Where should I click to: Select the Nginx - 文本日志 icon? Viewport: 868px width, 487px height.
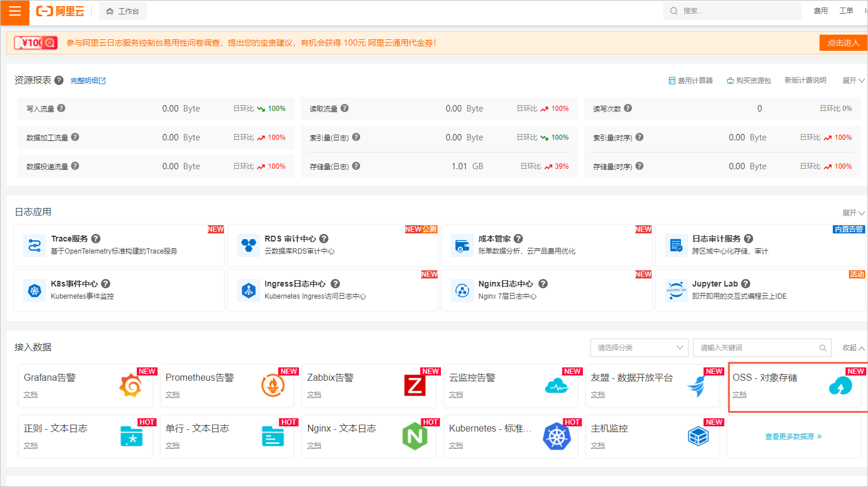(415, 436)
